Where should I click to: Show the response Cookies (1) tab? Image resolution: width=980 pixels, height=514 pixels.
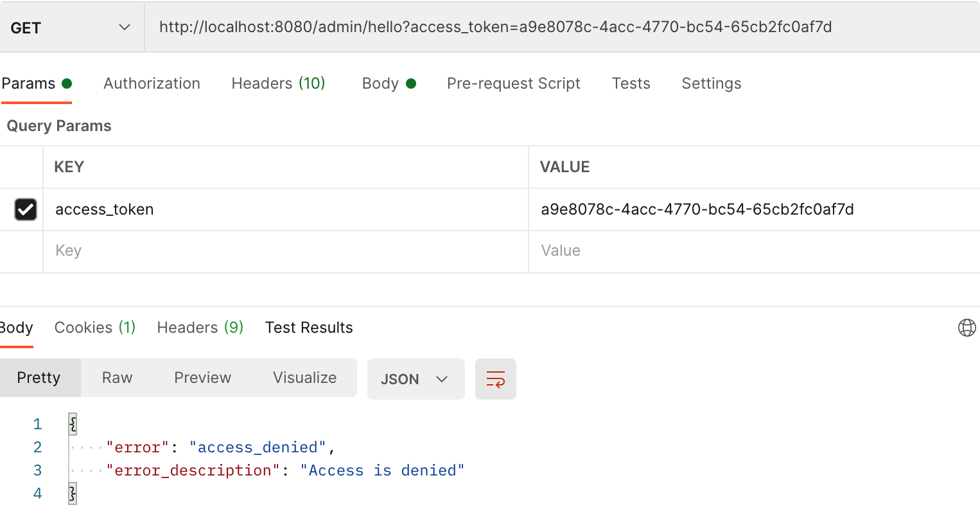[x=95, y=328]
